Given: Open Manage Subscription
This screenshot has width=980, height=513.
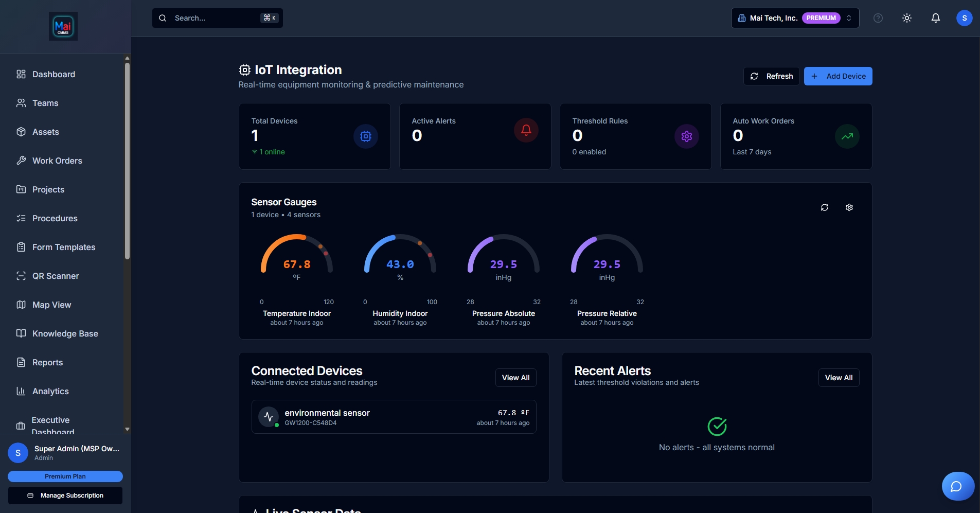Looking at the screenshot, I should tap(65, 496).
